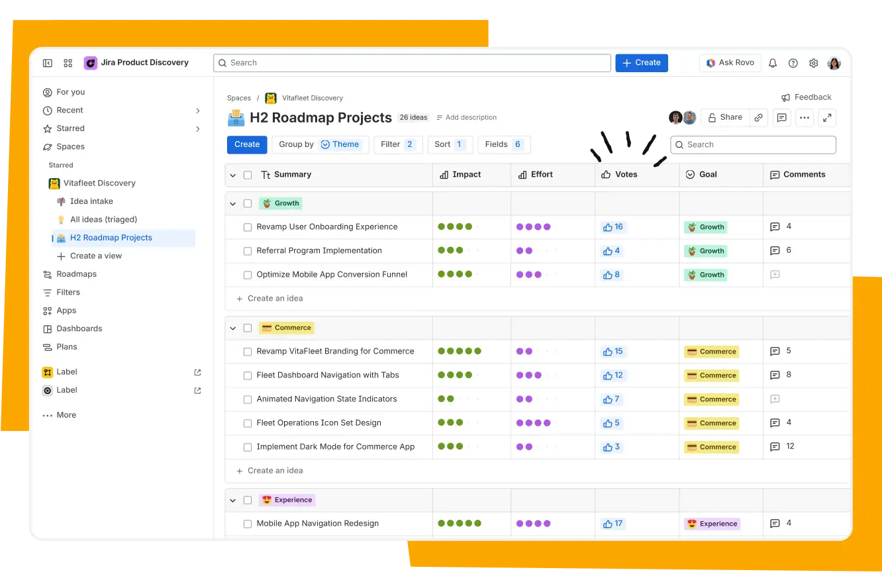Add comment on Animated Navigation State Indicators
The image size is (882, 588).
775,399
